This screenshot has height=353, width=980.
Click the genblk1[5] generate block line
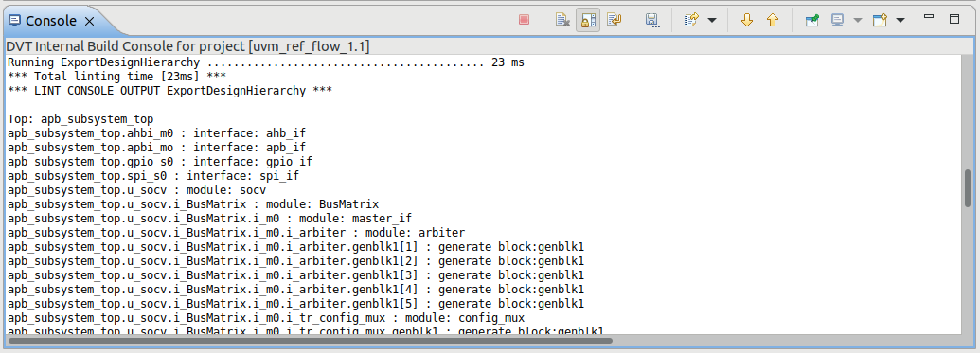pos(296,304)
